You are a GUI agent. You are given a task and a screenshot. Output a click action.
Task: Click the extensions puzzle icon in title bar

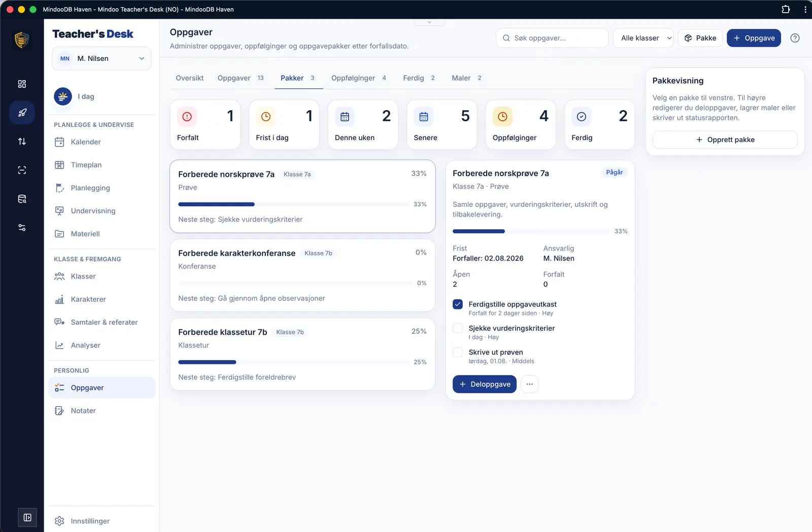click(786, 9)
